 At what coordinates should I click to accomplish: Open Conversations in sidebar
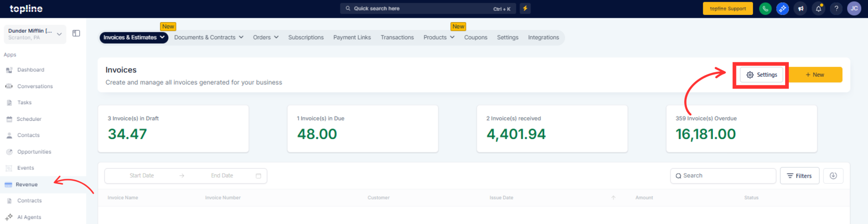pos(35,86)
